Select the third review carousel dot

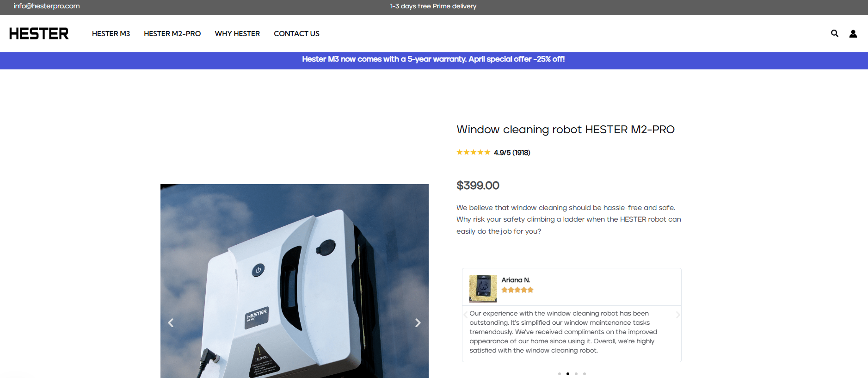point(576,374)
